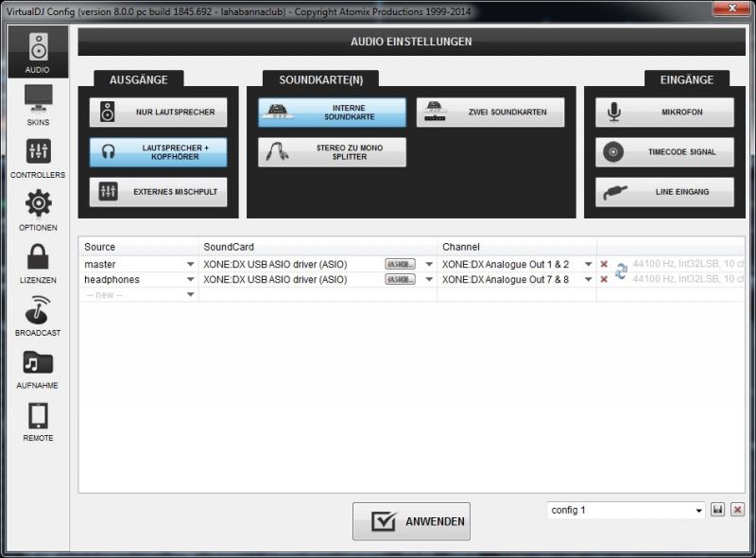Delete the headphones audio row
The height and width of the screenshot is (558, 756).
tap(604, 280)
